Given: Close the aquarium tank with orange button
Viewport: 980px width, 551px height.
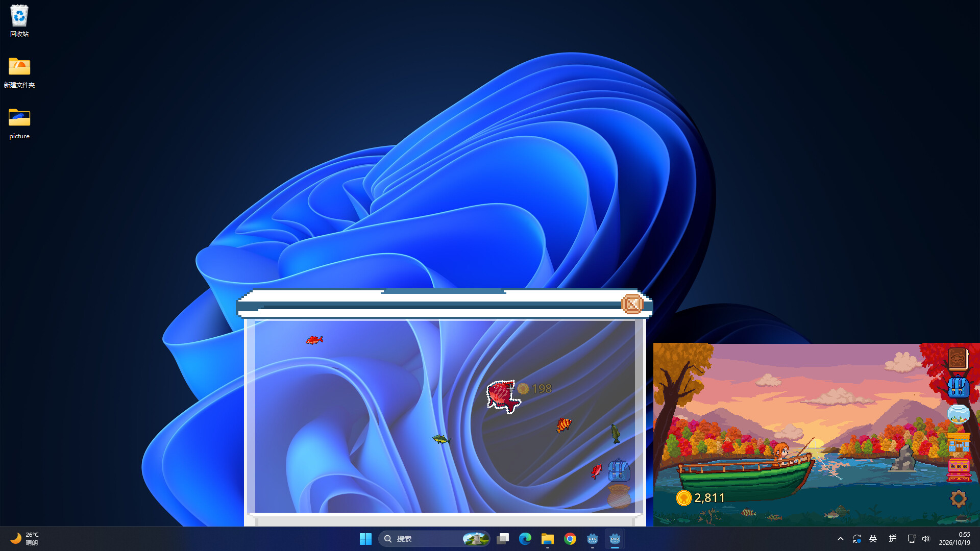Looking at the screenshot, I should [x=632, y=304].
